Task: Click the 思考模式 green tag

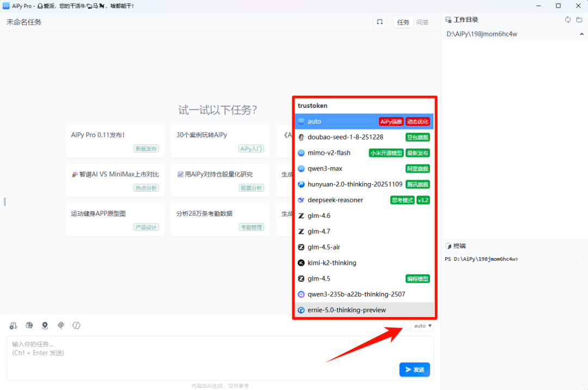Action: (402, 200)
